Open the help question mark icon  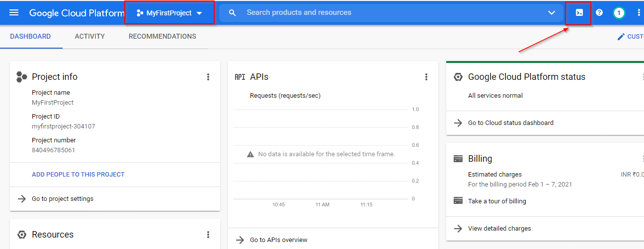click(x=599, y=13)
